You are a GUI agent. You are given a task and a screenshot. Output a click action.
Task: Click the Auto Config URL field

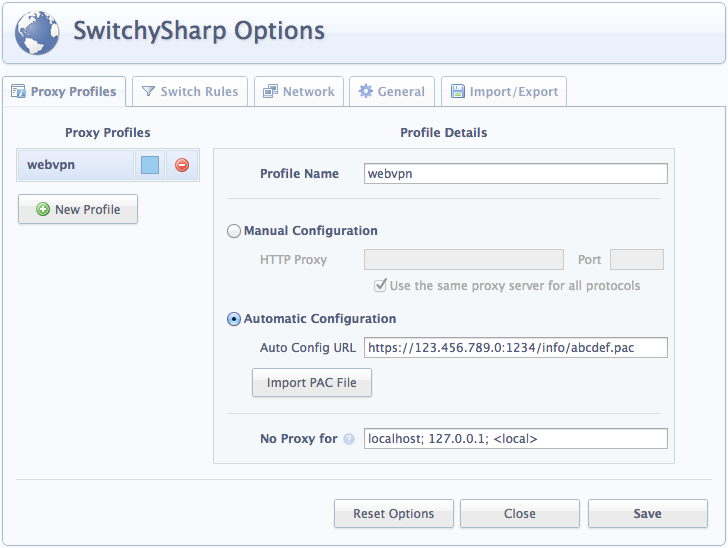click(516, 348)
